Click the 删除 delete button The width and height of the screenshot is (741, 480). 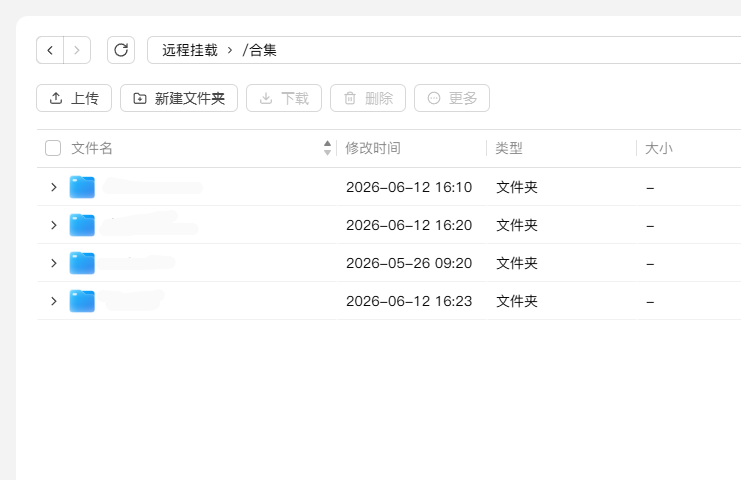click(368, 98)
